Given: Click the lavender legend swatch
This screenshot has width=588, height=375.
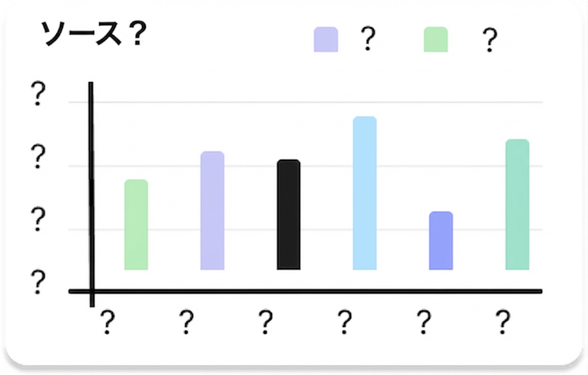Looking at the screenshot, I should click(326, 40).
